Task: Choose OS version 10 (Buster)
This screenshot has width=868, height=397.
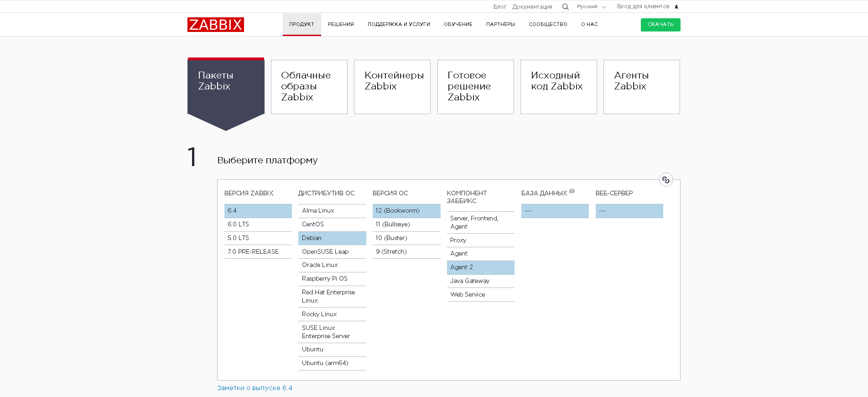Action: [406, 238]
